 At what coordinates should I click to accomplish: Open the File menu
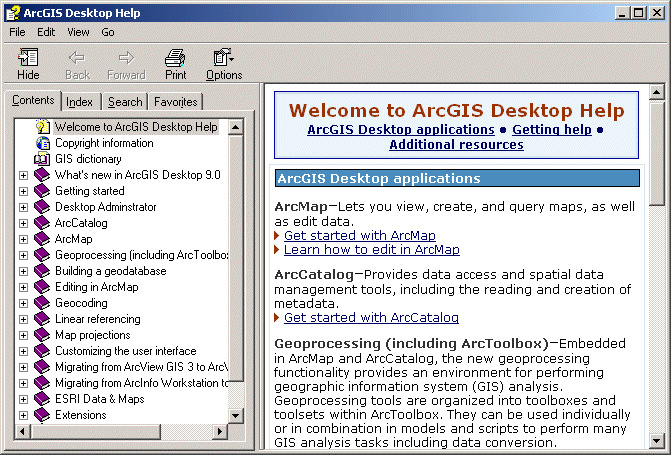click(x=17, y=32)
